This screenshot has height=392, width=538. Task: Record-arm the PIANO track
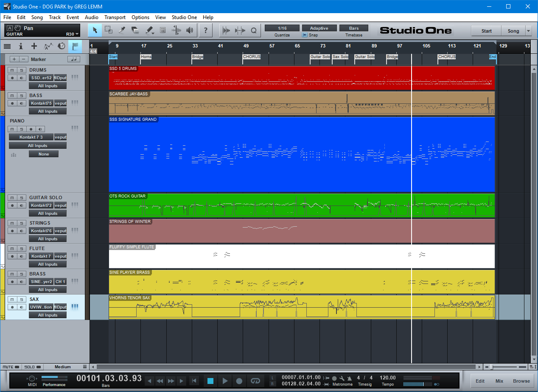[x=31, y=129]
